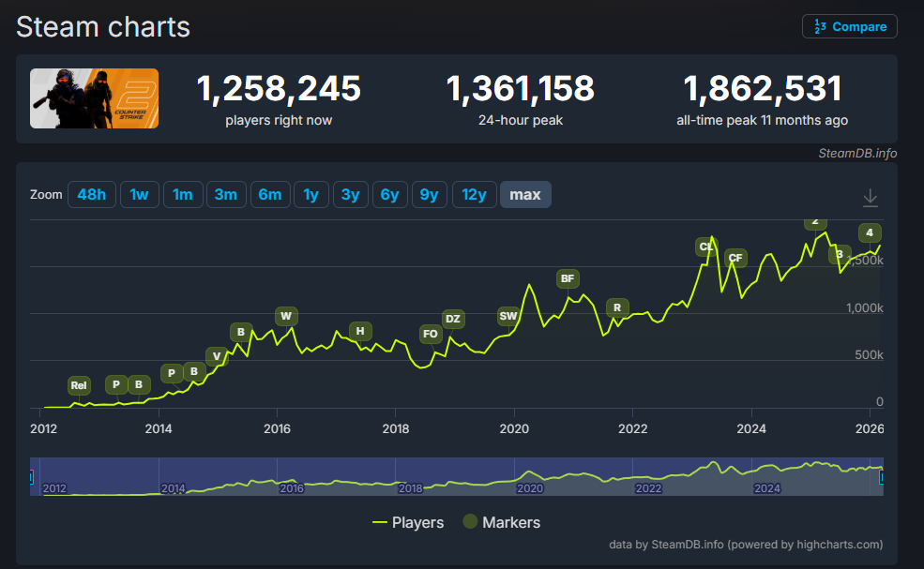The width and height of the screenshot is (924, 569).
Task: Click the V chart marker
Action: click(x=217, y=356)
